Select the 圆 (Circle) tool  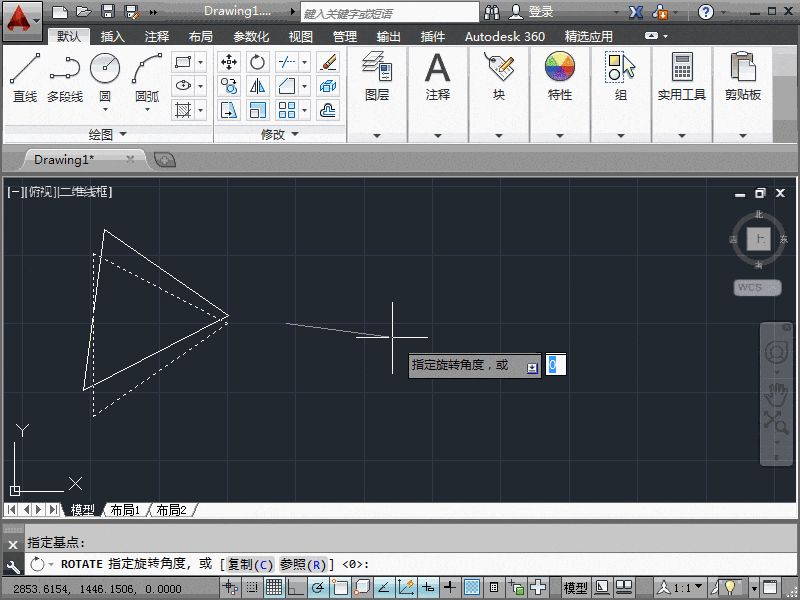click(105, 70)
